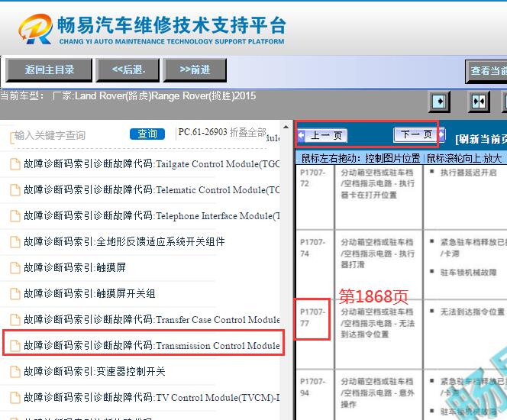The image size is (507, 420).
Task: Click document icon beside 全地形反馈适应系统开关组件
Action: coord(15,242)
